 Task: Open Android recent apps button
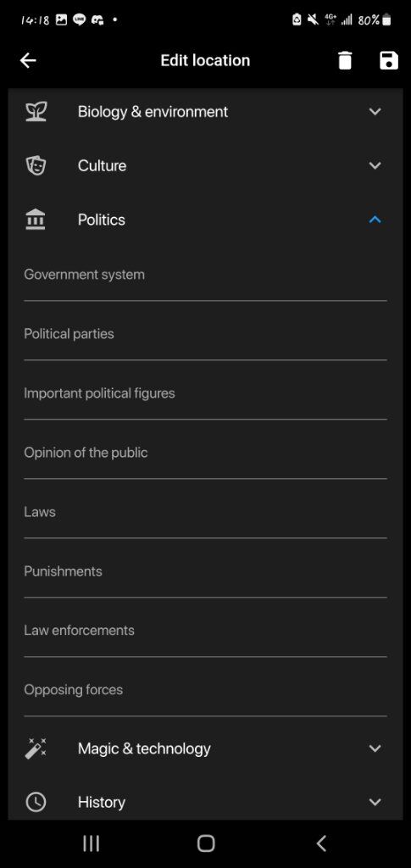click(x=91, y=843)
